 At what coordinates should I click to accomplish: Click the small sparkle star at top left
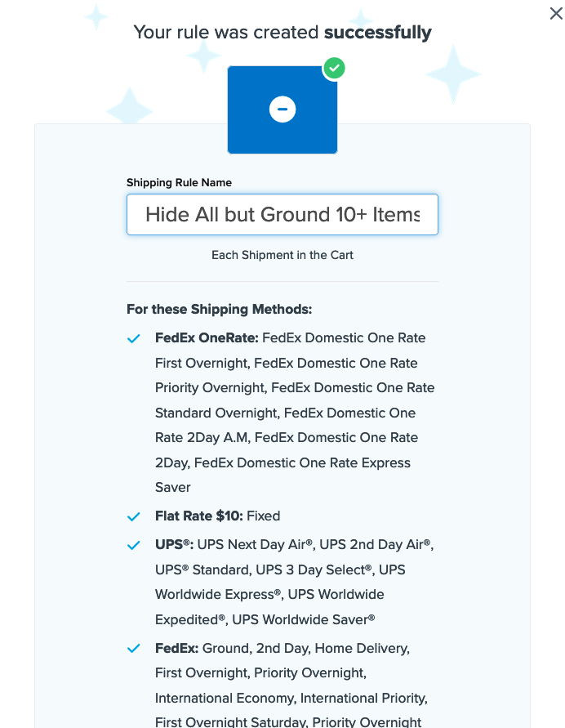point(96,16)
